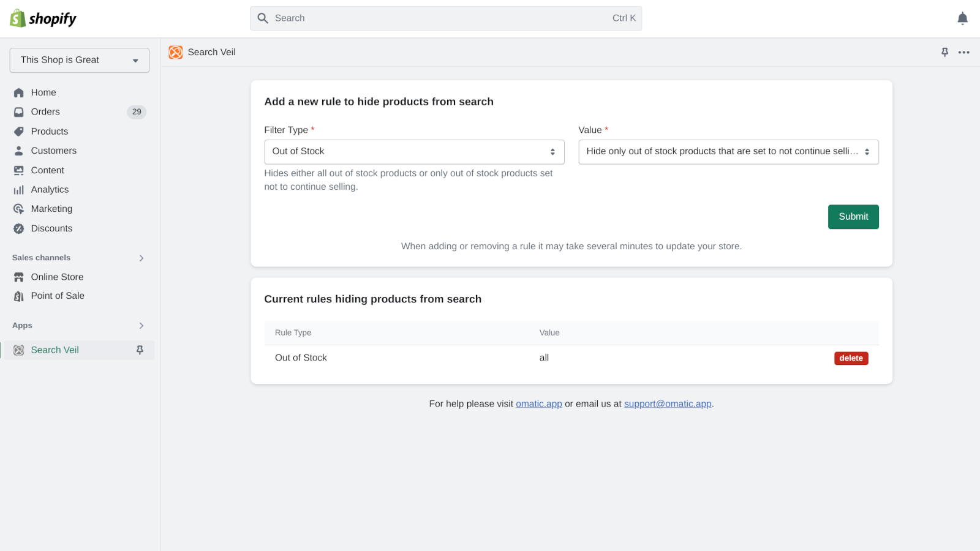Select the Products sidebar icon
Viewport: 980px width, 551px height.
pyautogui.click(x=18, y=131)
